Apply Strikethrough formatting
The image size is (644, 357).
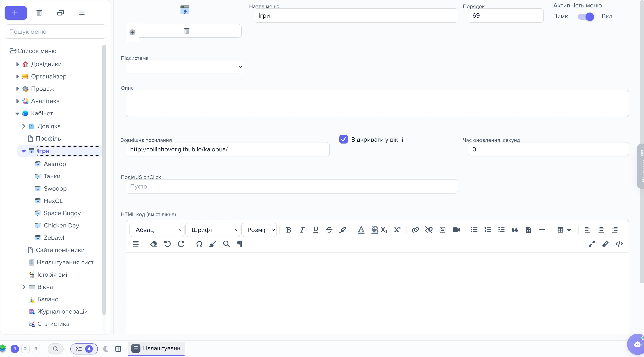pos(329,230)
